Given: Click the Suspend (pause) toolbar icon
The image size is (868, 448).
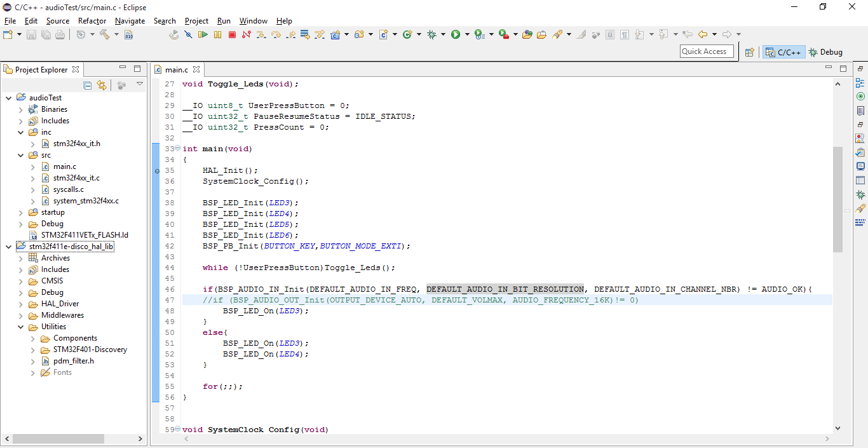Looking at the screenshot, I should 217,34.
